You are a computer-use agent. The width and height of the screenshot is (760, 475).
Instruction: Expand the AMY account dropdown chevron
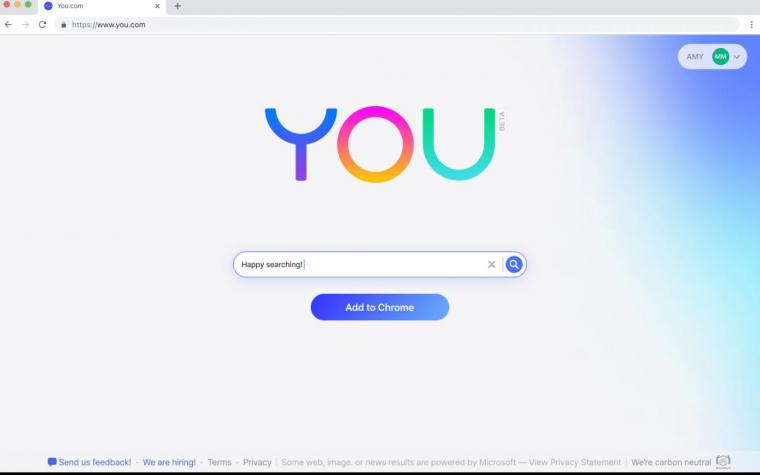pos(737,57)
